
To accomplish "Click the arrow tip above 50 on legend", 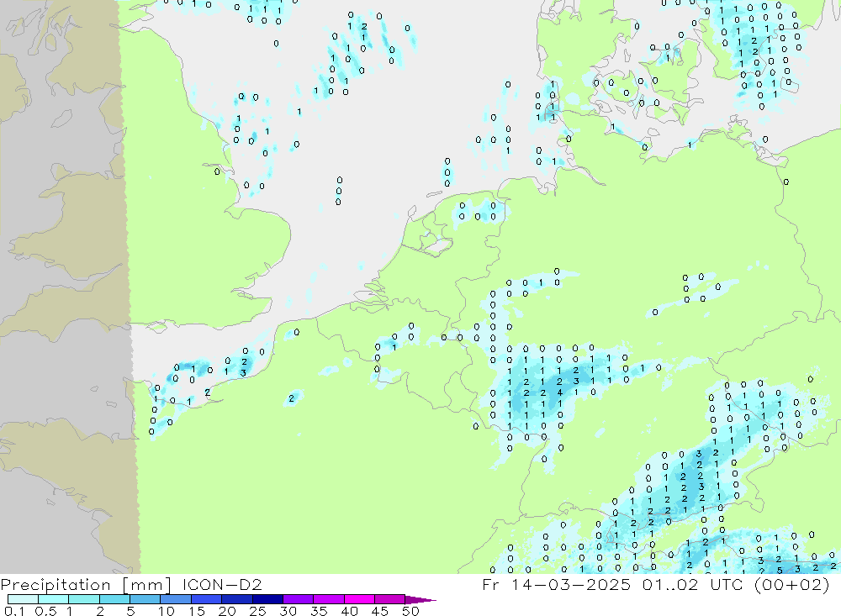I will tap(421, 600).
